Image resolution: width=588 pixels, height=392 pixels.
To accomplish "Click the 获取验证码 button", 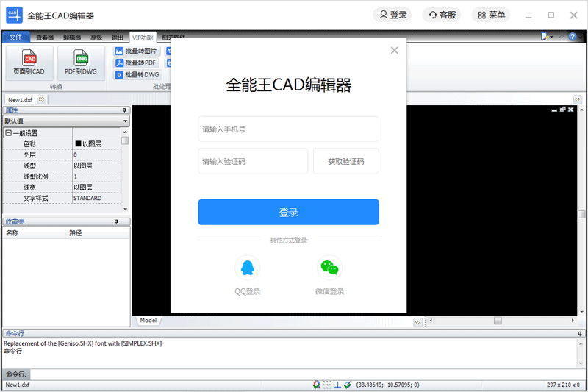I will pos(345,161).
